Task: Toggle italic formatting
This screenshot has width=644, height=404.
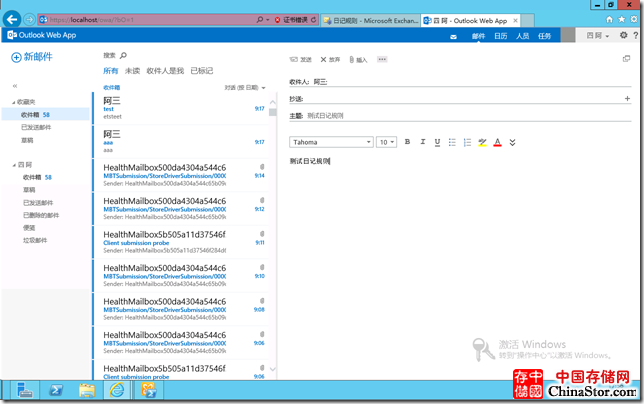Action: coord(423,142)
